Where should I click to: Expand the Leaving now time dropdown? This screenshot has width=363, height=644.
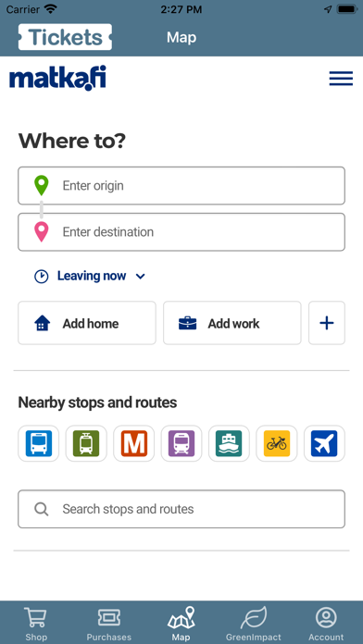[x=90, y=276]
